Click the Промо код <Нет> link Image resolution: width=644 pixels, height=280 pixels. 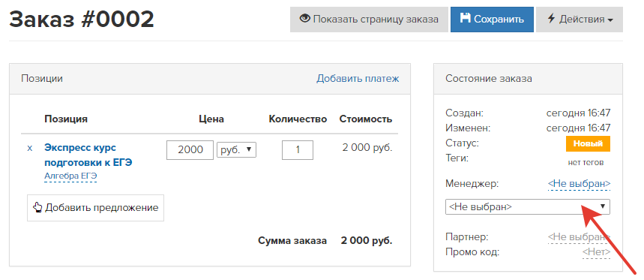click(x=596, y=252)
